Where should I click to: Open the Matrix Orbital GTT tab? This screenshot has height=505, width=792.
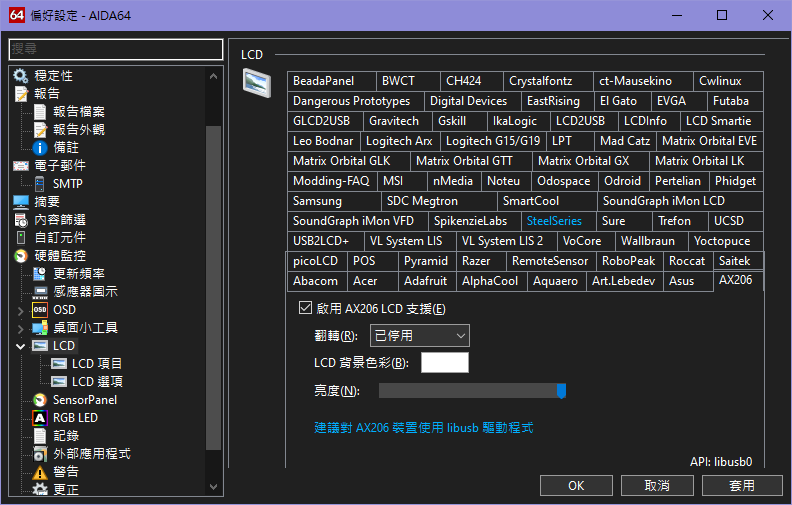471,161
